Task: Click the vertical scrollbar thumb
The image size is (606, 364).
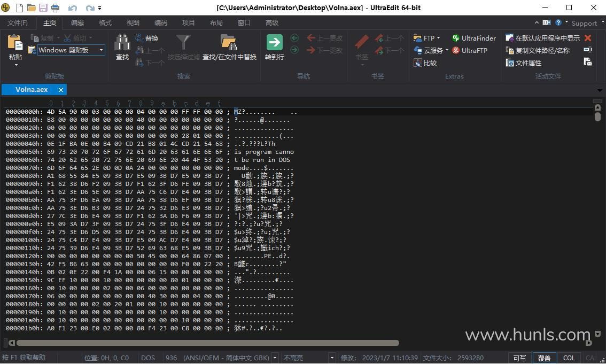Action: click(x=597, y=117)
